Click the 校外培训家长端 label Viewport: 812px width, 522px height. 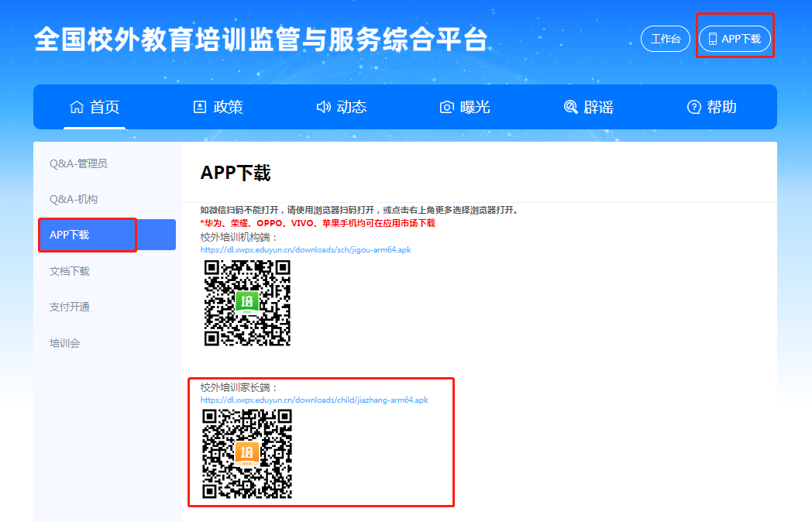coord(239,387)
